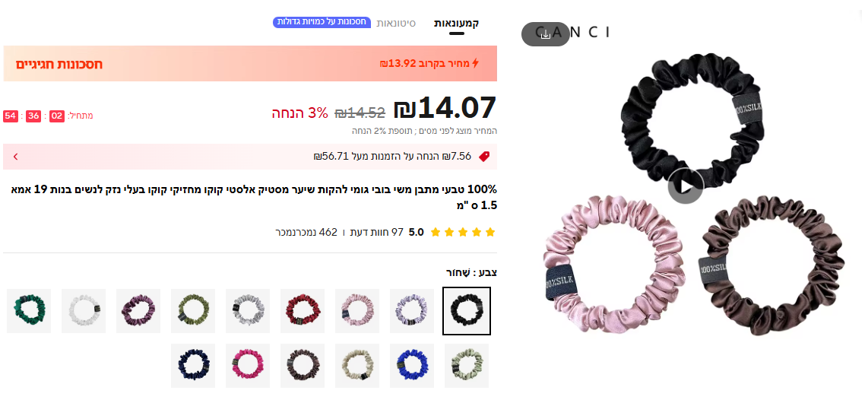Click the red price tag icon
This screenshot has height=400, width=868.
[484, 156]
